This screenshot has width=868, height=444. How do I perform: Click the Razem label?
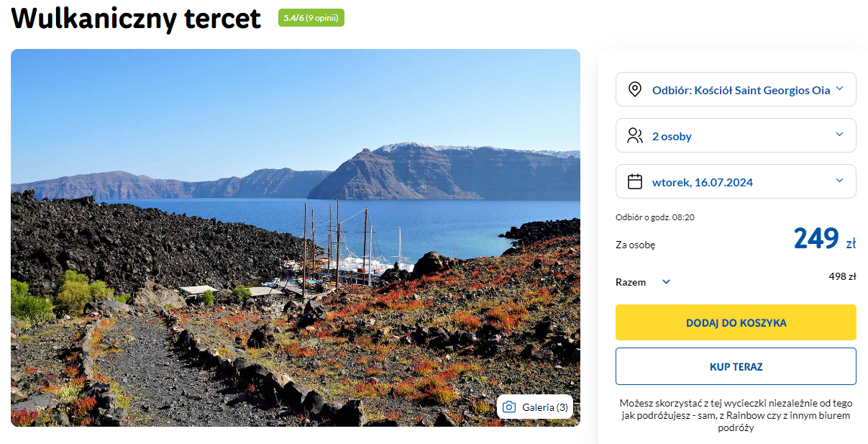pos(631,282)
